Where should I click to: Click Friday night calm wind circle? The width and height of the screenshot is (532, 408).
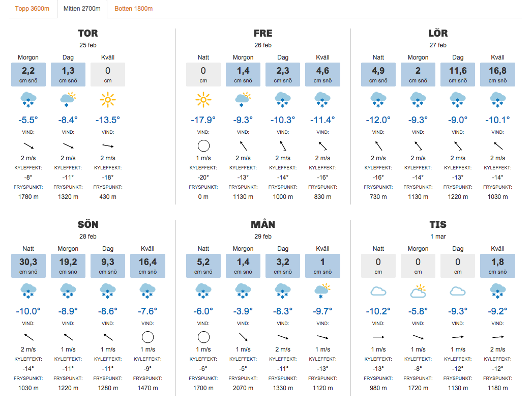203,147
